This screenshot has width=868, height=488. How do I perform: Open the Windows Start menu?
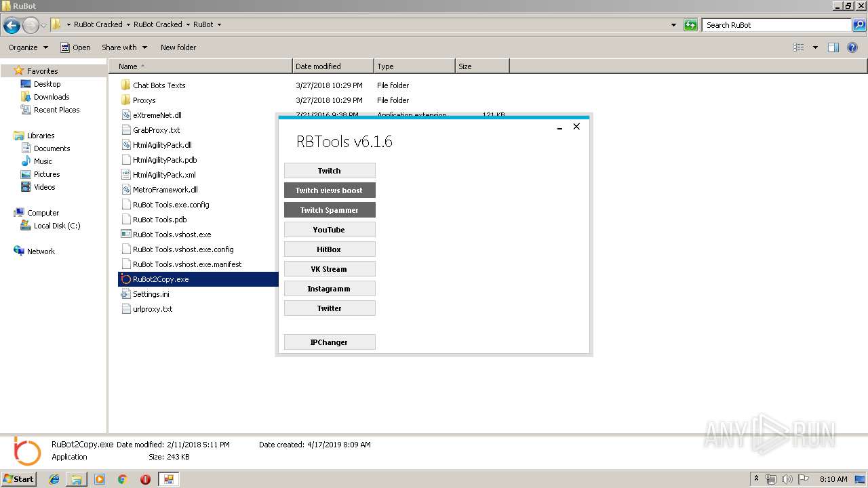click(19, 479)
